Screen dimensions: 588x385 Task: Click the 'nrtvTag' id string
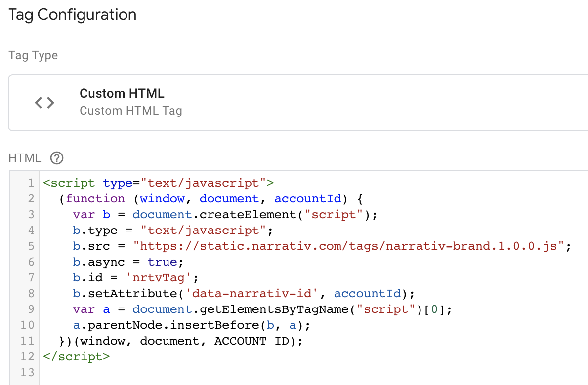point(159,277)
